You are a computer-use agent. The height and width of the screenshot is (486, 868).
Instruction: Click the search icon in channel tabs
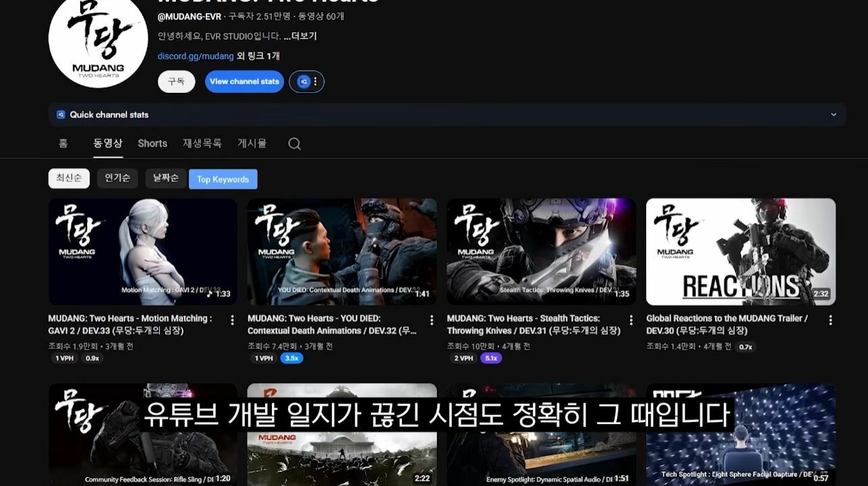click(x=294, y=144)
